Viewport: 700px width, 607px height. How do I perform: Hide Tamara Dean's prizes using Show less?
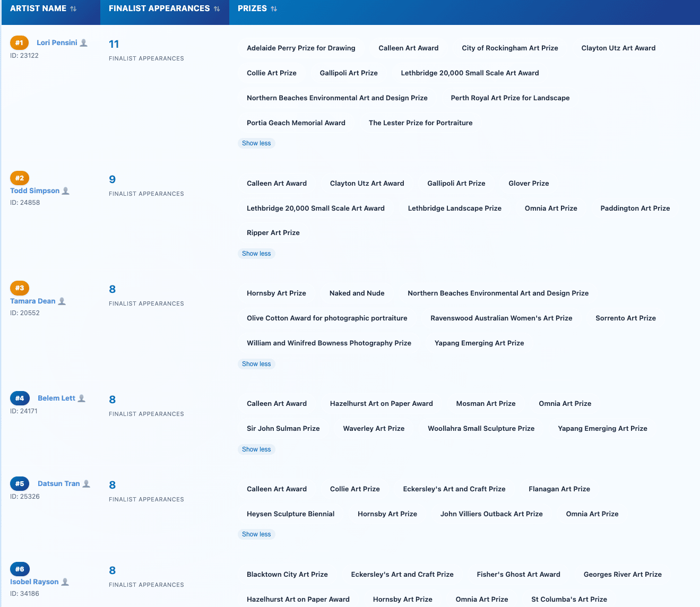[x=256, y=364]
